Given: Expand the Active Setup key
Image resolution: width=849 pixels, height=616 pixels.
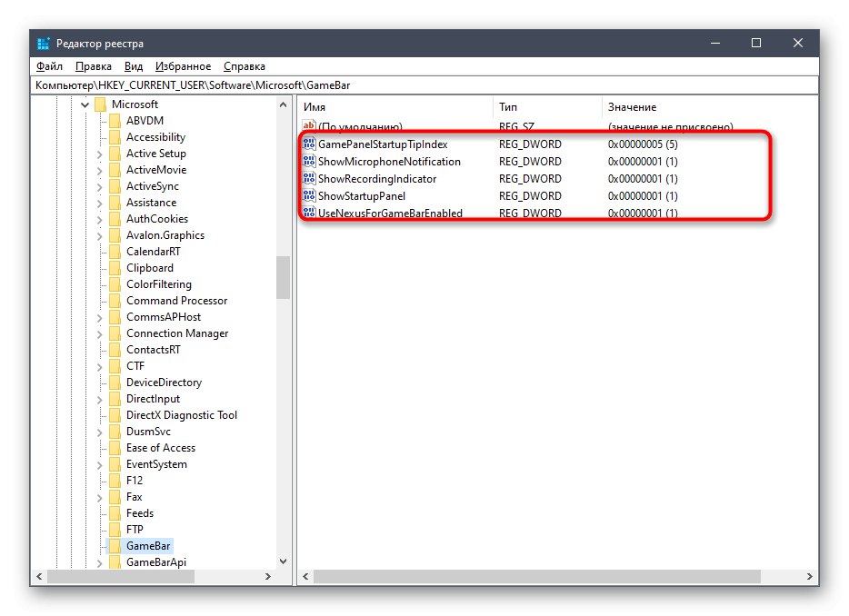Looking at the screenshot, I should tap(100, 154).
